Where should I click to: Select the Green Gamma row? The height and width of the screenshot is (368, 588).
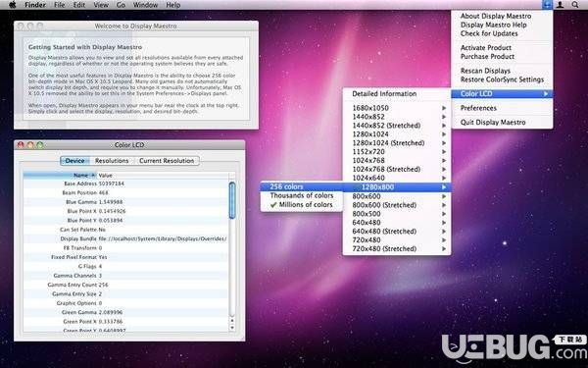coord(125,312)
